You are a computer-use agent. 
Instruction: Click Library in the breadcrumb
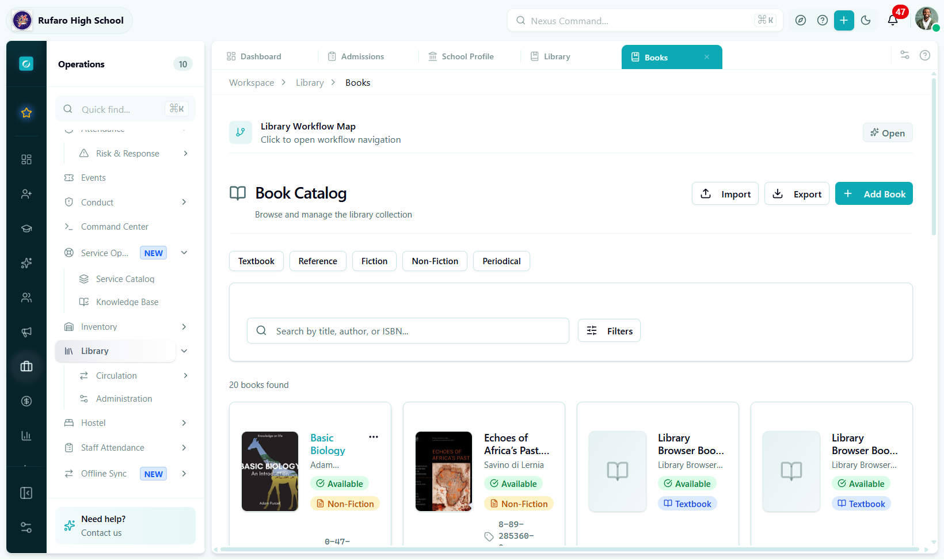(310, 83)
